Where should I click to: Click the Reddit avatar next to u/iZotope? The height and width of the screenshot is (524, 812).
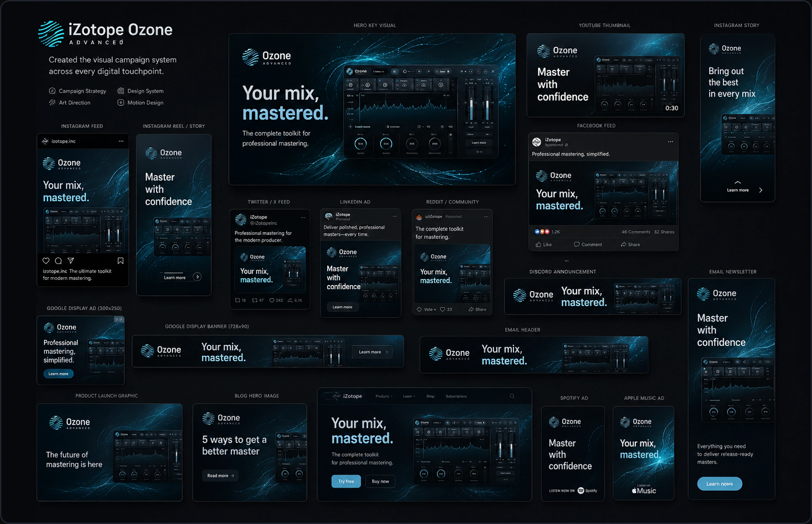point(419,217)
